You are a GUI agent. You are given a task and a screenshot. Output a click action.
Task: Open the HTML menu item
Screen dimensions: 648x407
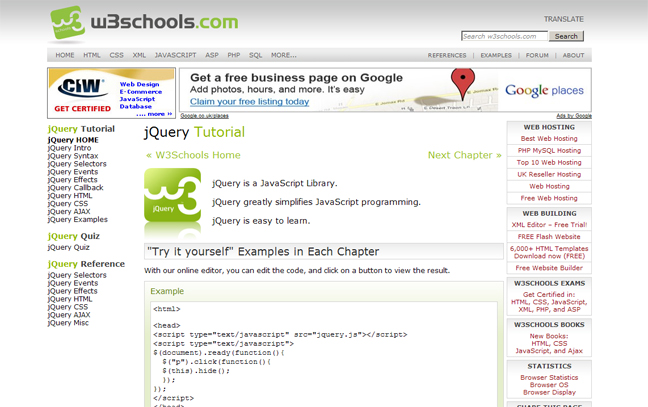coord(92,55)
